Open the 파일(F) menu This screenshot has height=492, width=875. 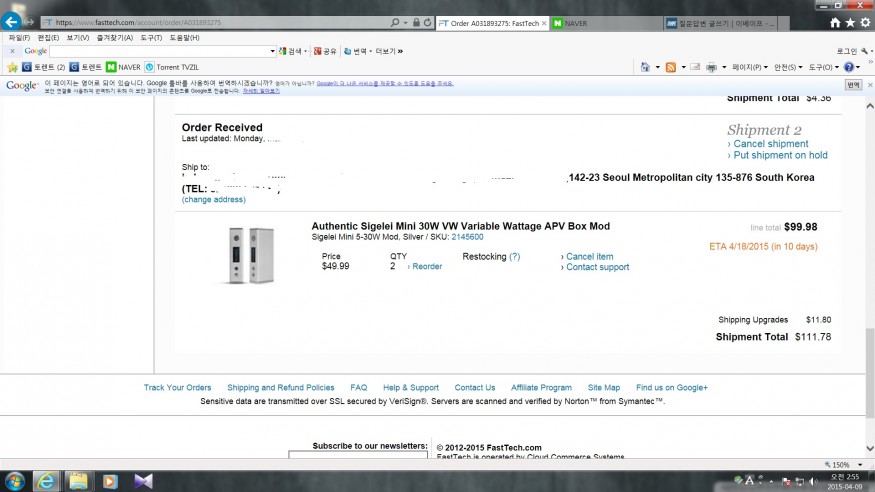20,37
